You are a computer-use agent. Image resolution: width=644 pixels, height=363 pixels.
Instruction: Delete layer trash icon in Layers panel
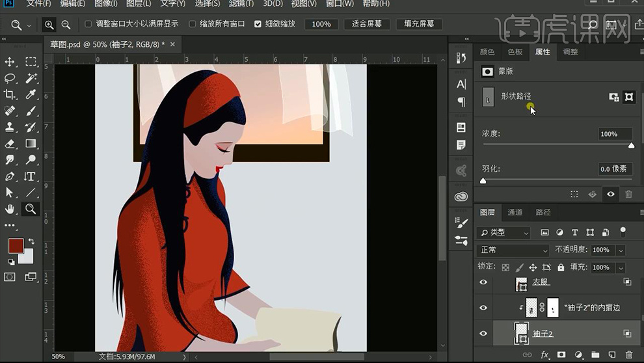tap(629, 355)
